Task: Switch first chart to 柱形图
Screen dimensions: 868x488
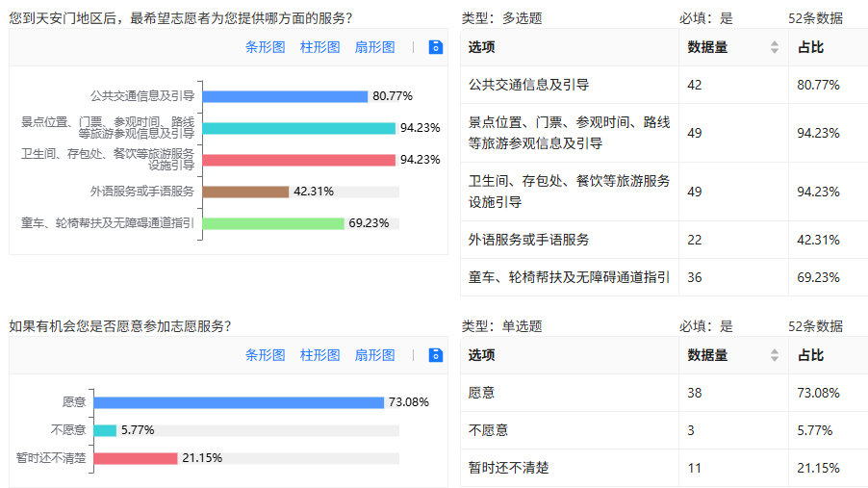Action: 319,47
